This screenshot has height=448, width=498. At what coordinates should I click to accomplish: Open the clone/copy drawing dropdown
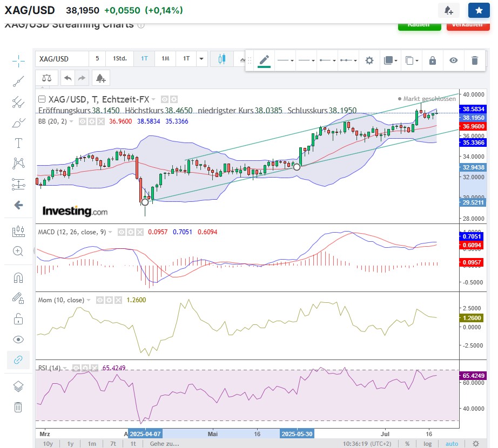point(412,60)
